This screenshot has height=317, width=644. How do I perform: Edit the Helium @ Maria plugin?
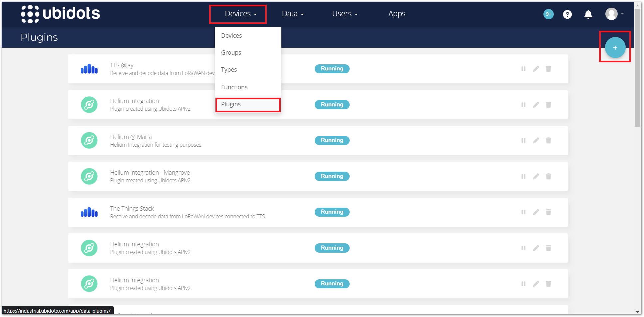(536, 140)
